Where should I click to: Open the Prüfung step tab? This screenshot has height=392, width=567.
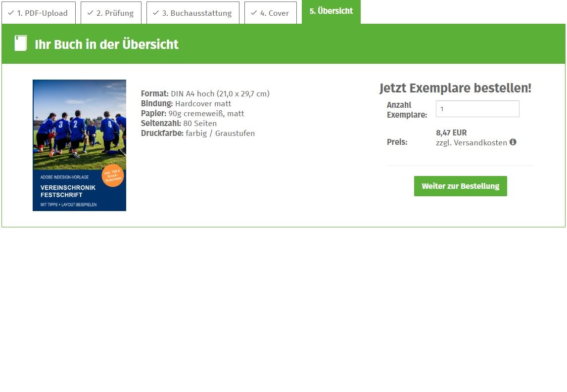click(x=111, y=13)
